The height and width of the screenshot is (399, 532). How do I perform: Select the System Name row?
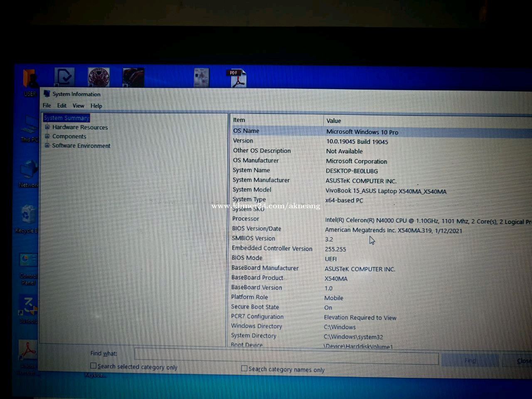(x=382, y=170)
